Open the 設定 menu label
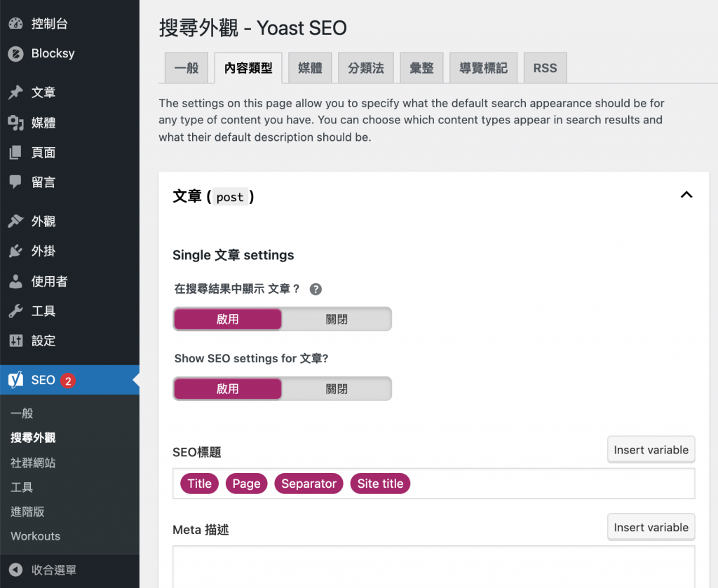 43,341
